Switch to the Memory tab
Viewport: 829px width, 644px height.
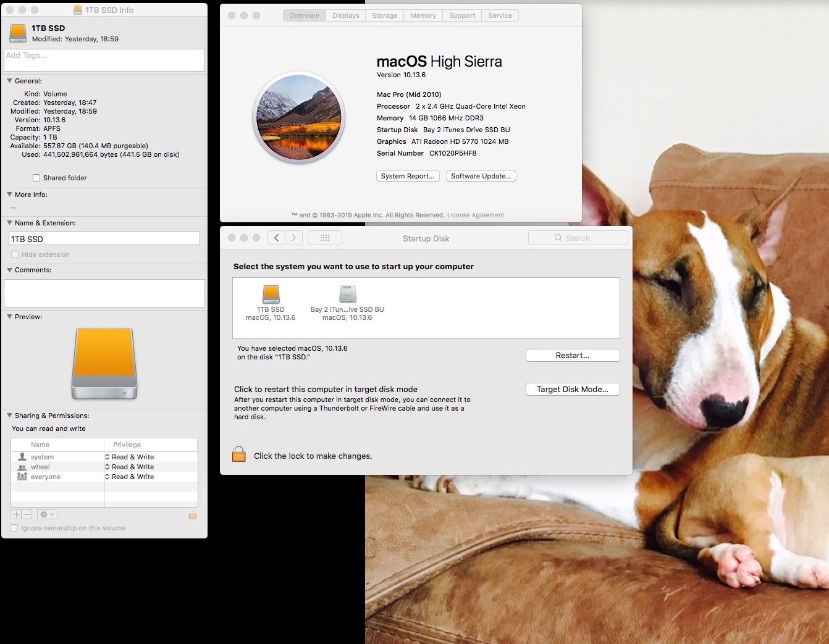[423, 15]
